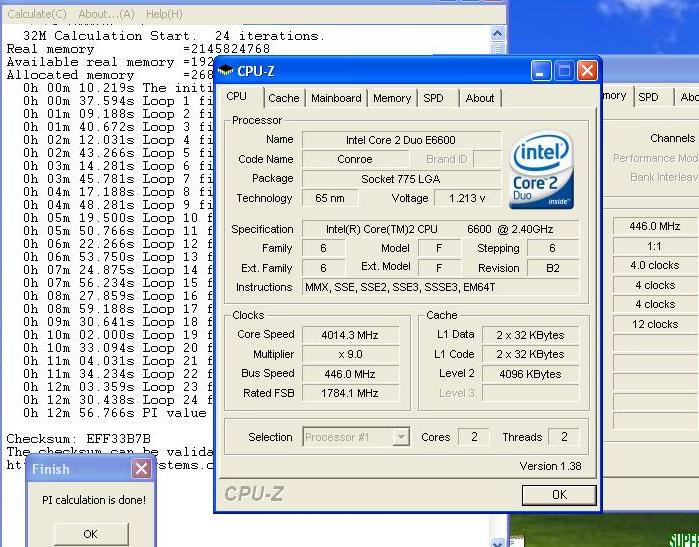Click the 32M Calculation Start line

click(174, 36)
